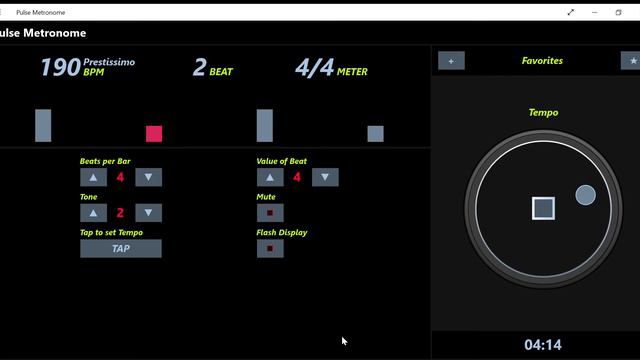Click the tempo dial round knob
Image resolution: width=640 pixels, height=360 pixels.
(x=585, y=195)
